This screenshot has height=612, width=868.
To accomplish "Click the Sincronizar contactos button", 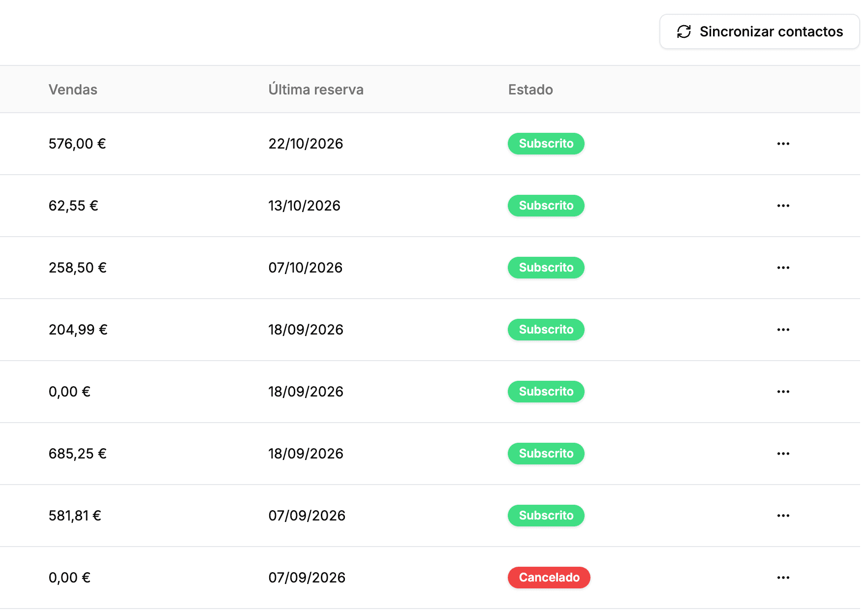I will (759, 31).
